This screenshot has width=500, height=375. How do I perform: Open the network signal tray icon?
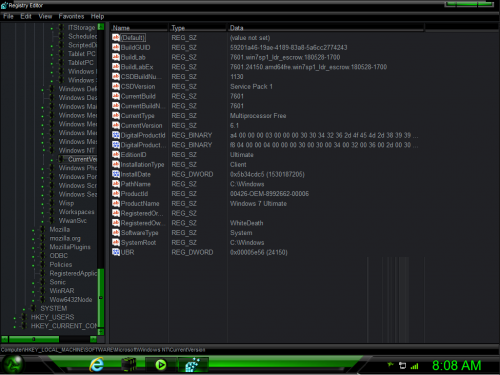coord(414,366)
